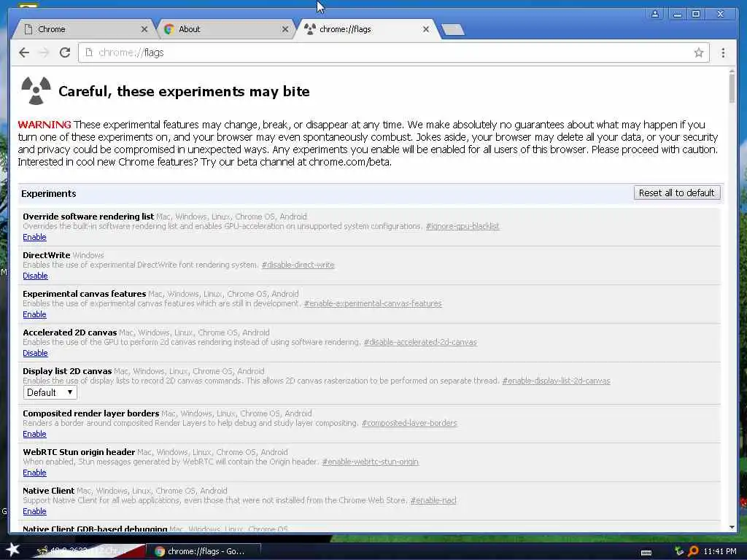Disable Accelerated 2D canvas
747x560 pixels.
35,353
